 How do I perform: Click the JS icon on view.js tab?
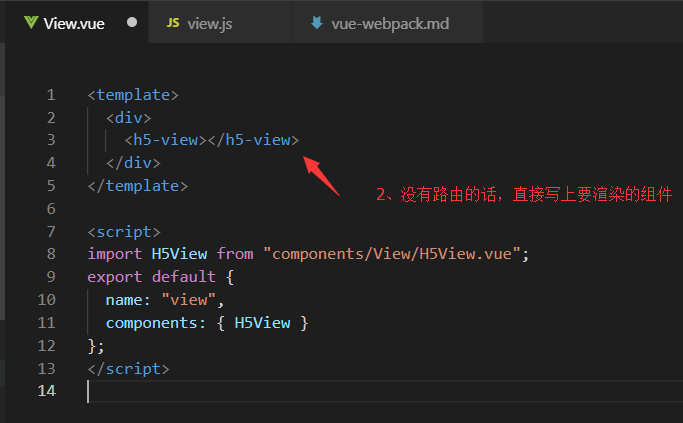click(173, 23)
